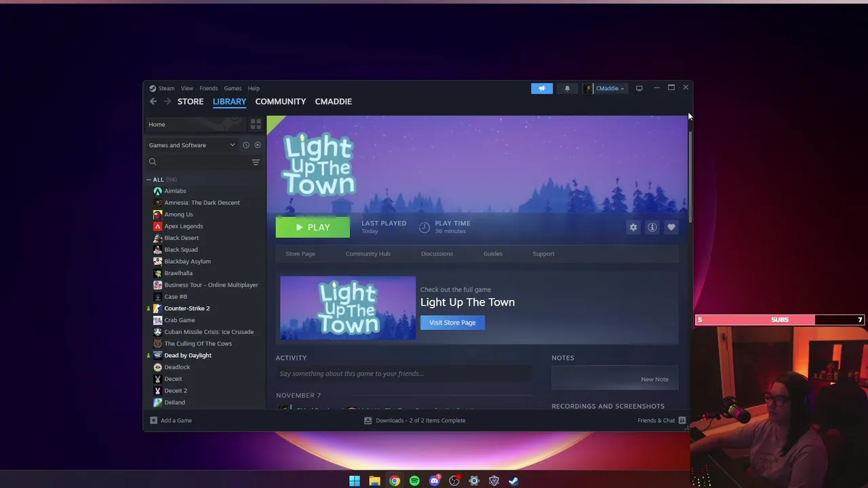Open OBS Studio from taskbar
The height and width of the screenshot is (488, 868).
(454, 481)
